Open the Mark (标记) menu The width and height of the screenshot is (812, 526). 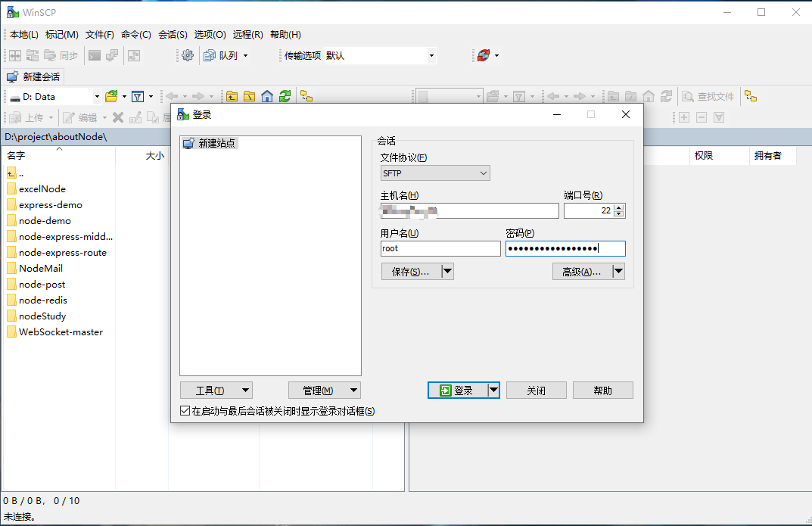coord(61,35)
